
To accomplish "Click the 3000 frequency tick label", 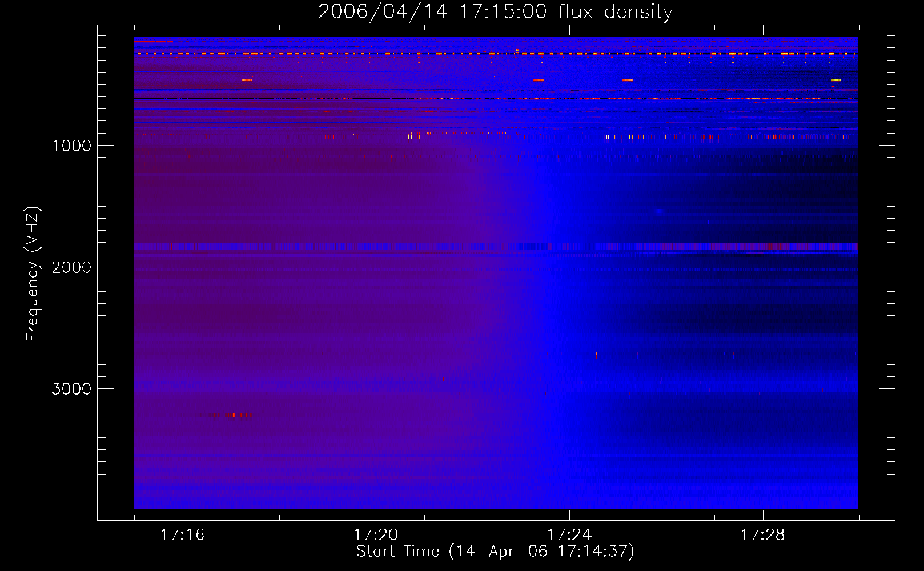I will (71, 389).
